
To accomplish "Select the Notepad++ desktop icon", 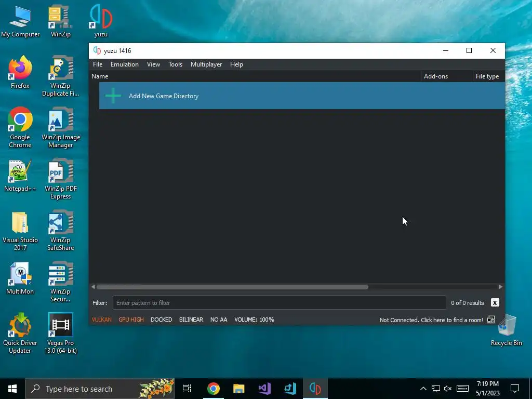I will pyautogui.click(x=20, y=176).
